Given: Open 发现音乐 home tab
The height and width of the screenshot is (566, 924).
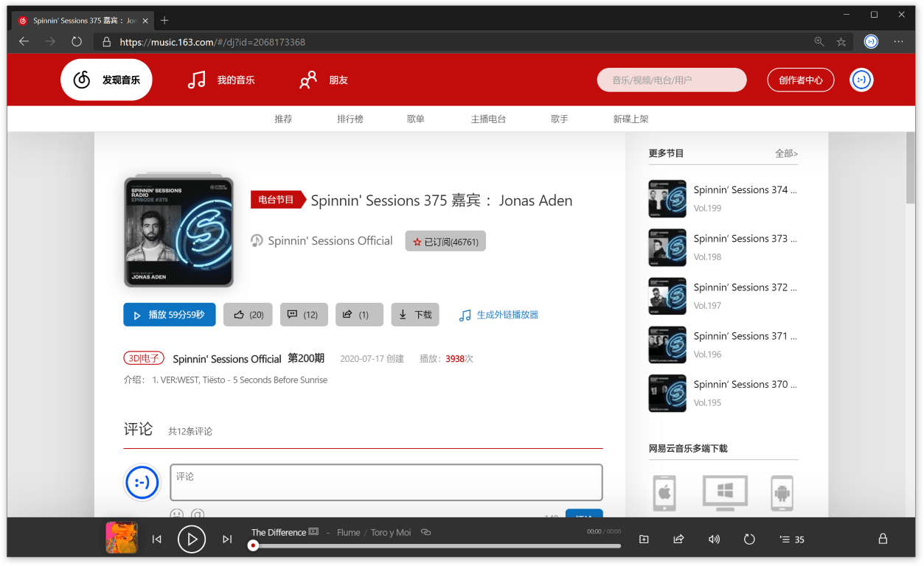Looking at the screenshot, I should coord(106,80).
